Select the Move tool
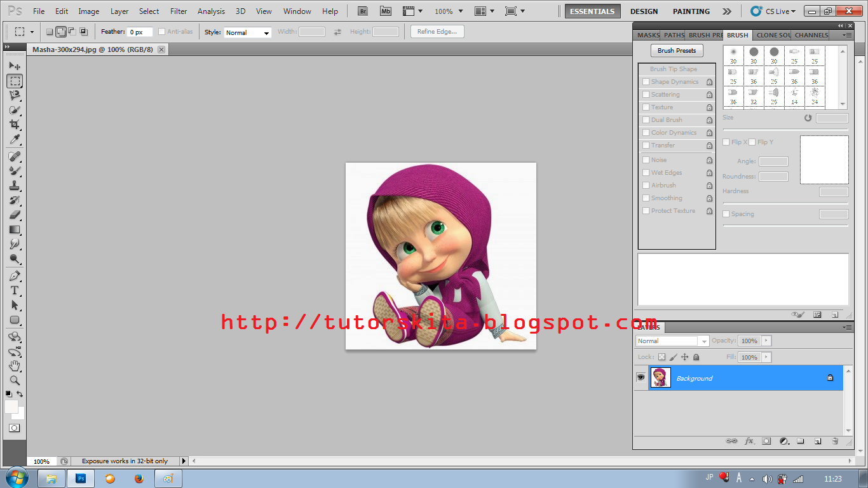This screenshot has width=868, height=488. click(x=15, y=66)
